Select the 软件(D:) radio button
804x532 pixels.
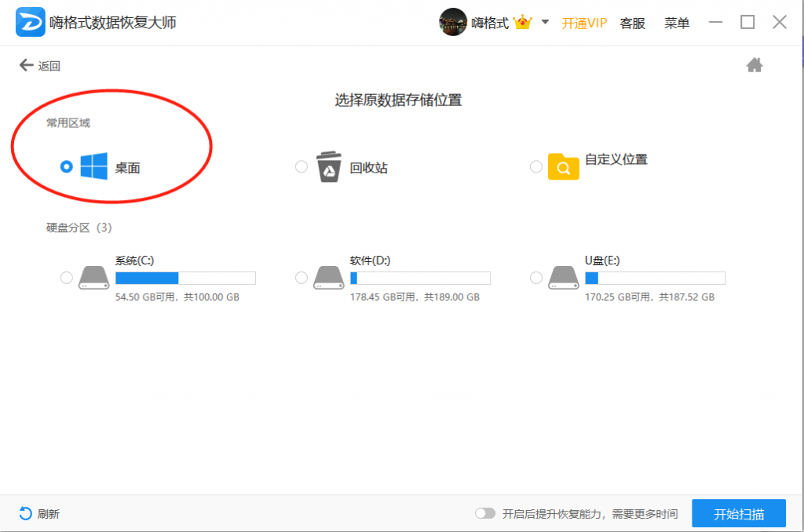pyautogui.click(x=301, y=278)
